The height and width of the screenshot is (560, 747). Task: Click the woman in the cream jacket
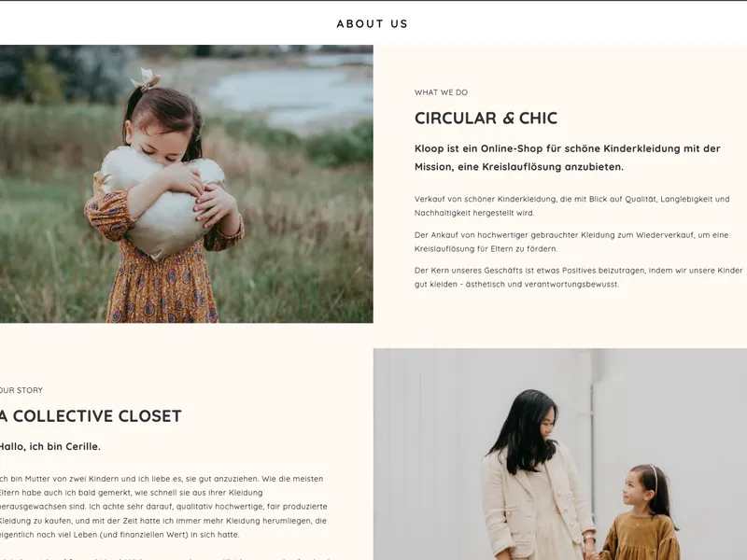[536, 476]
